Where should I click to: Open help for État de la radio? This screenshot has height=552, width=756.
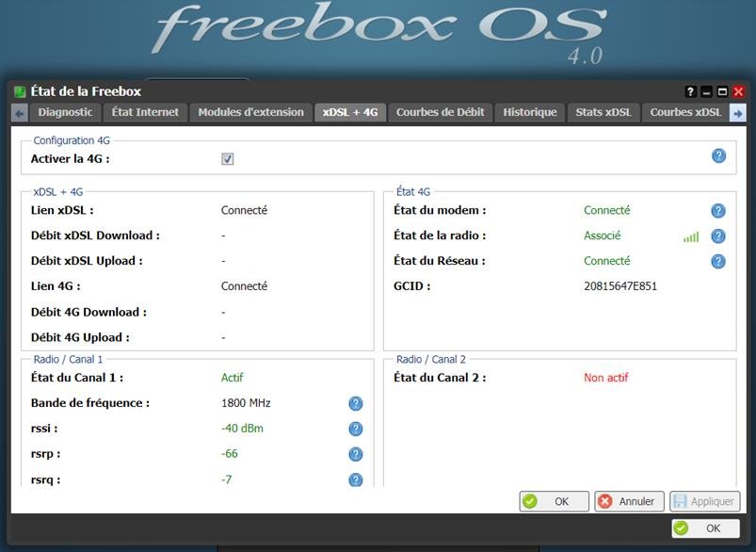pos(718,235)
